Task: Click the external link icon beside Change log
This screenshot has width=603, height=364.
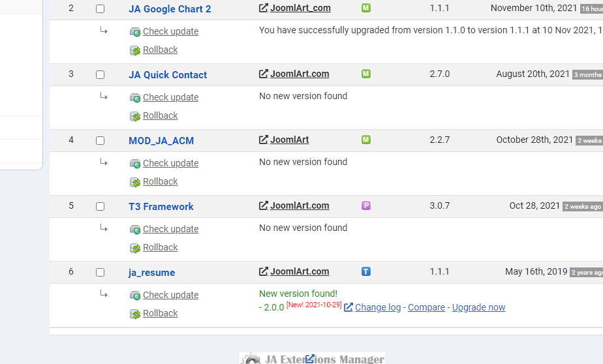Action: pyautogui.click(x=348, y=307)
